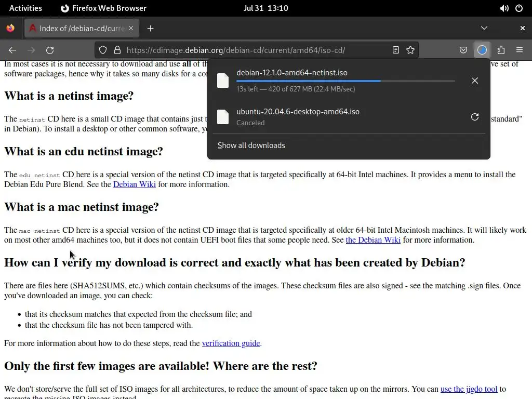Expand the list all tabs chevron
Image resolution: width=532 pixels, height=399 pixels.
pos(484,28)
